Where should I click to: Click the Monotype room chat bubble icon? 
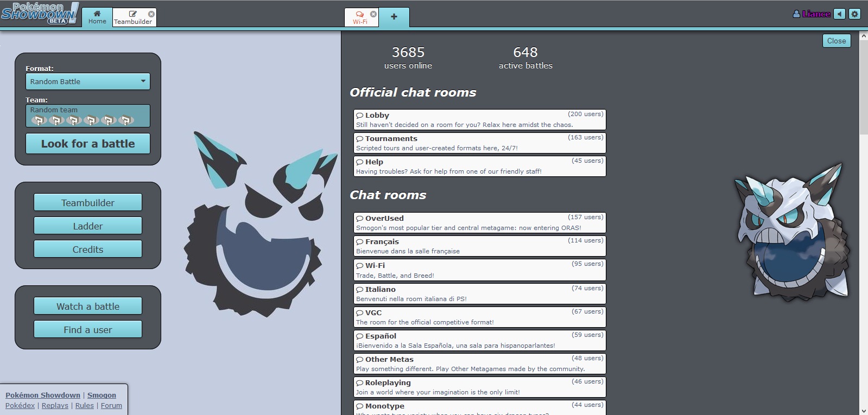tap(359, 406)
